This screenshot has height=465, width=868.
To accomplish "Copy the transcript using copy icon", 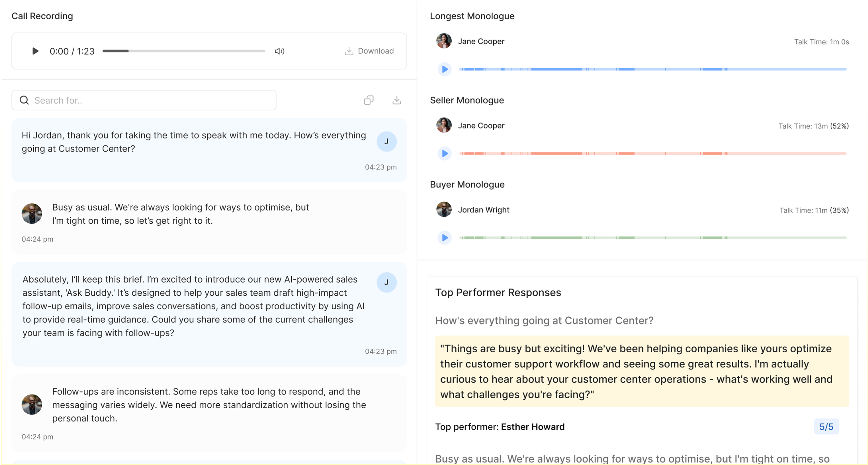I will [x=369, y=100].
